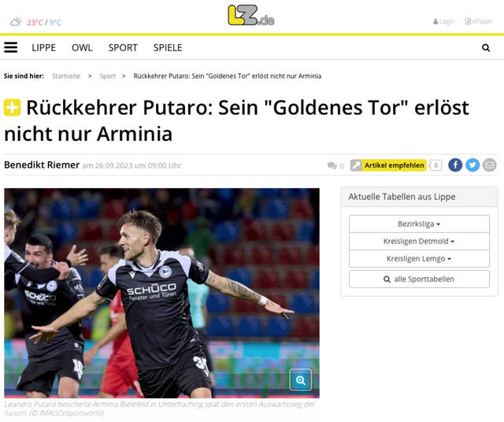Viewport: 504px width, 422px height.
Task: Go to Startseite breadcrumb
Action: tap(66, 76)
